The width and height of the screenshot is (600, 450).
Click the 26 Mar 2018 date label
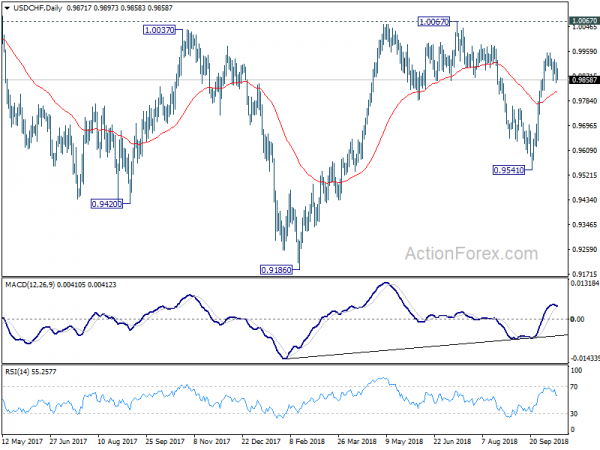(357, 441)
